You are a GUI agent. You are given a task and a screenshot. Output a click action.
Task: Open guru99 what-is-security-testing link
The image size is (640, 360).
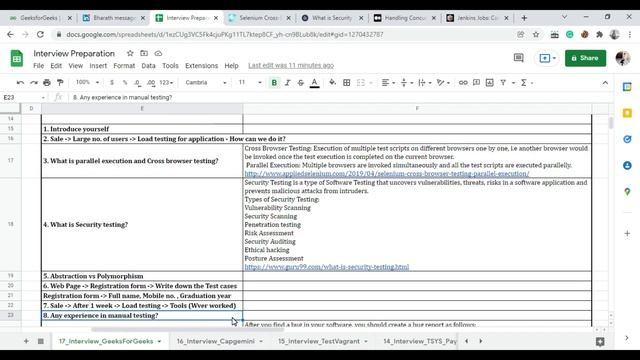[x=327, y=267]
